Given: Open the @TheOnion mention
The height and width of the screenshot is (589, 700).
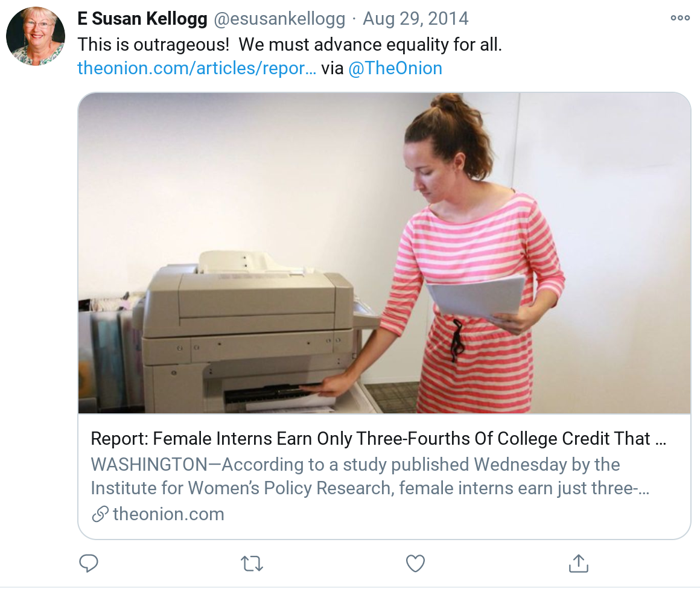Looking at the screenshot, I should coord(395,68).
